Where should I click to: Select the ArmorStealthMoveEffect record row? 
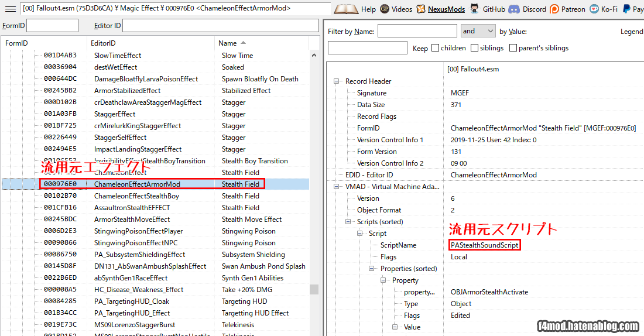[x=155, y=220]
